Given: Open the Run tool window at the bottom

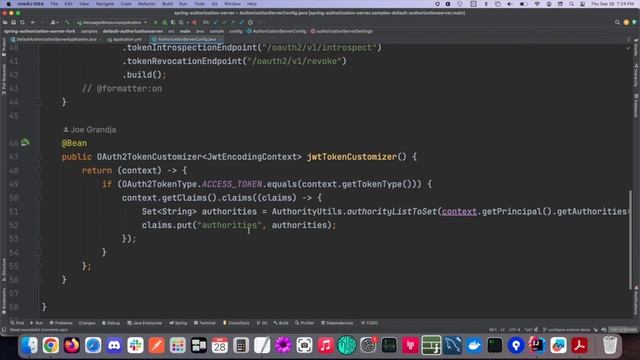Looking at the screenshot, I should pos(37,323).
